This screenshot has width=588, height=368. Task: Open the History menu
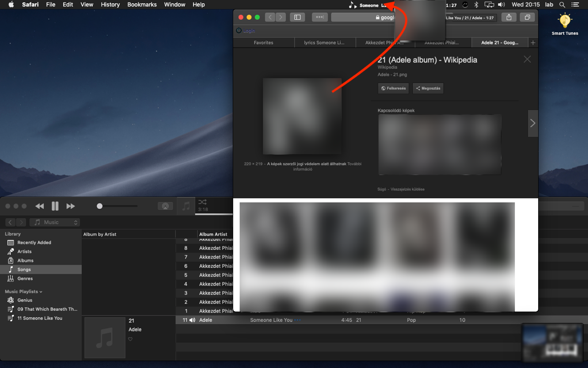(110, 5)
